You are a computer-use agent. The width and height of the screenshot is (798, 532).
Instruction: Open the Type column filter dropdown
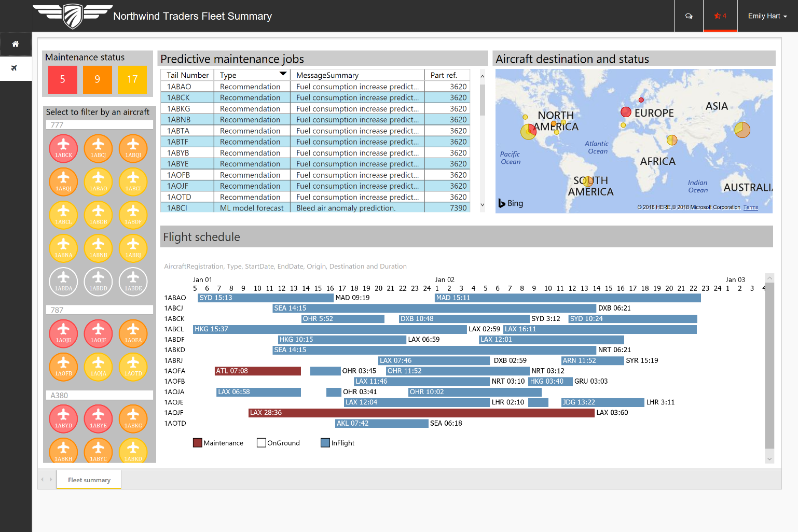pos(283,74)
